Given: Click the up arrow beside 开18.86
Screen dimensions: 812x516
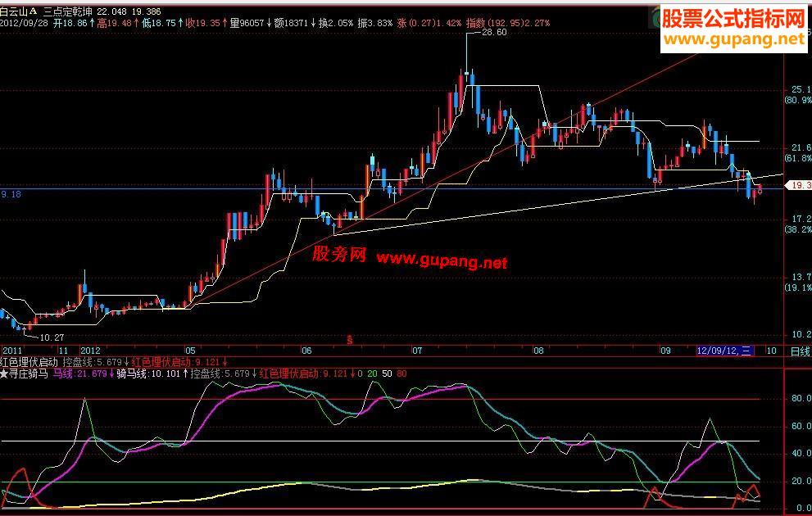Looking at the screenshot, I should 90,25.
